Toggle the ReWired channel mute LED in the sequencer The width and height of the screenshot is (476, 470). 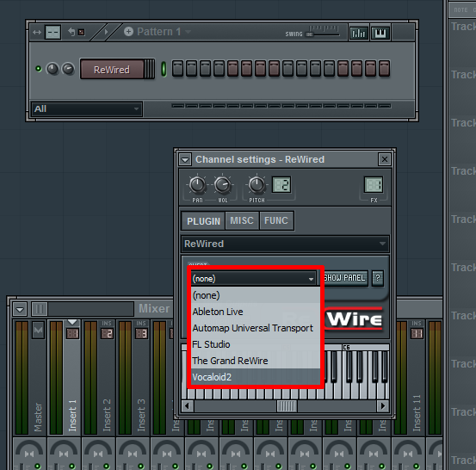coord(38,69)
